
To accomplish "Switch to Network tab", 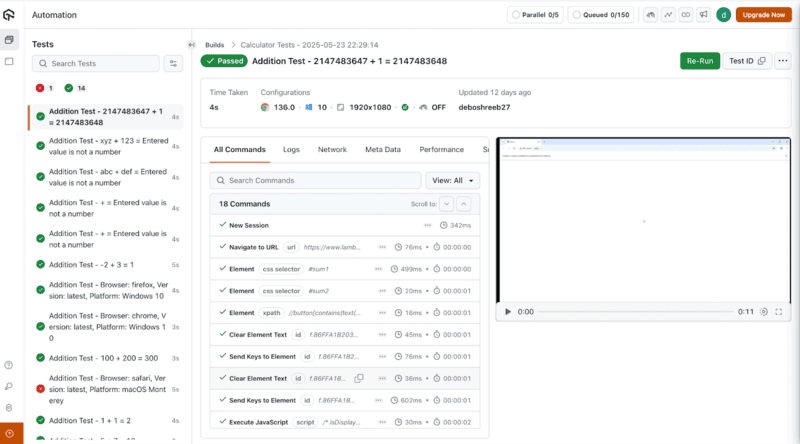I will click(x=332, y=150).
